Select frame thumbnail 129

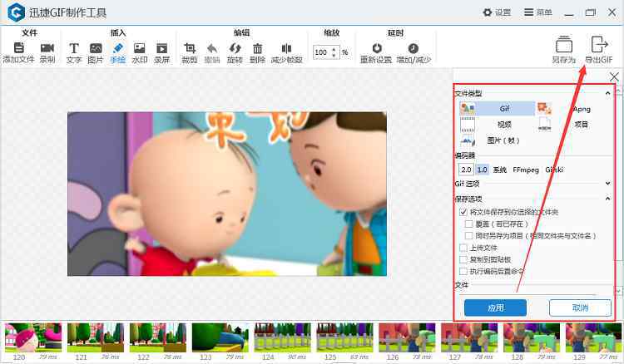[x=594, y=337]
